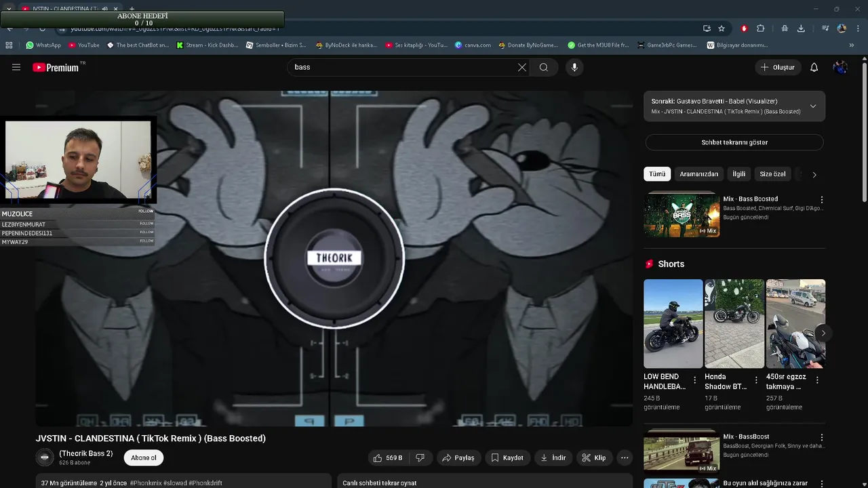Click the Oluştur create button
The width and height of the screenshot is (868, 488).
[778, 67]
